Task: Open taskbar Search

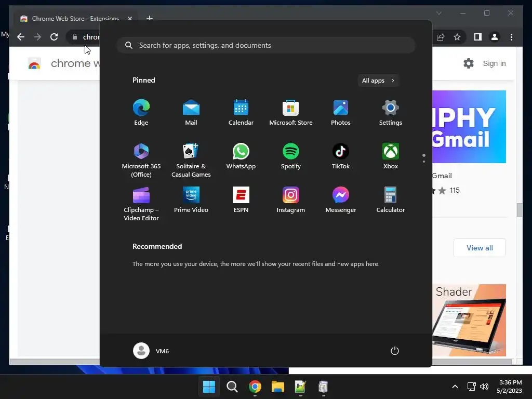Action: click(x=232, y=387)
